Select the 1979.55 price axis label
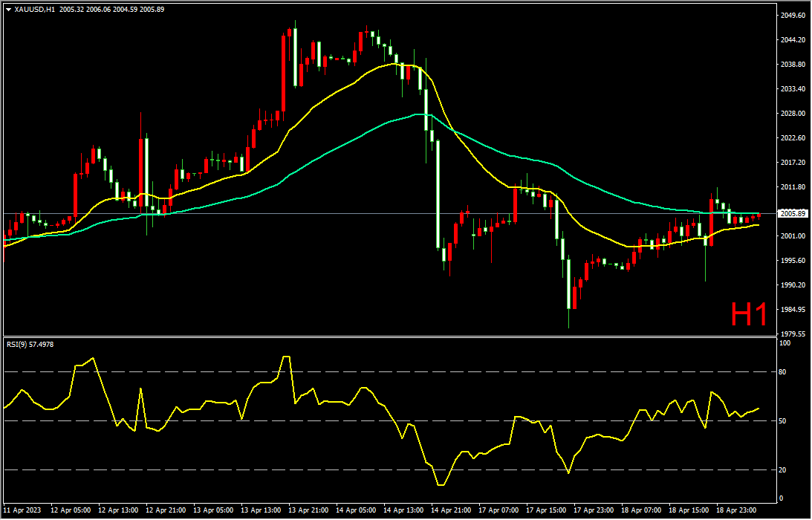 793,334
